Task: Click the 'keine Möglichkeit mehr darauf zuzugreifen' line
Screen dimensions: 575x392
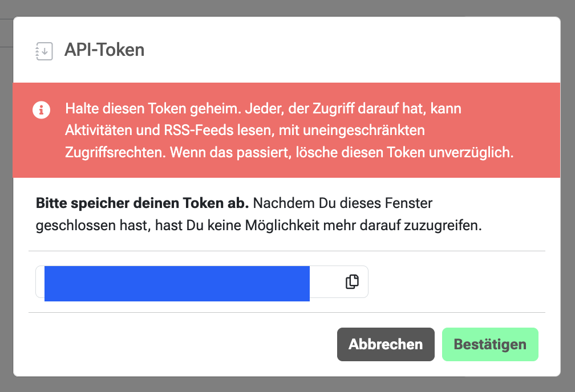Action: click(345, 225)
